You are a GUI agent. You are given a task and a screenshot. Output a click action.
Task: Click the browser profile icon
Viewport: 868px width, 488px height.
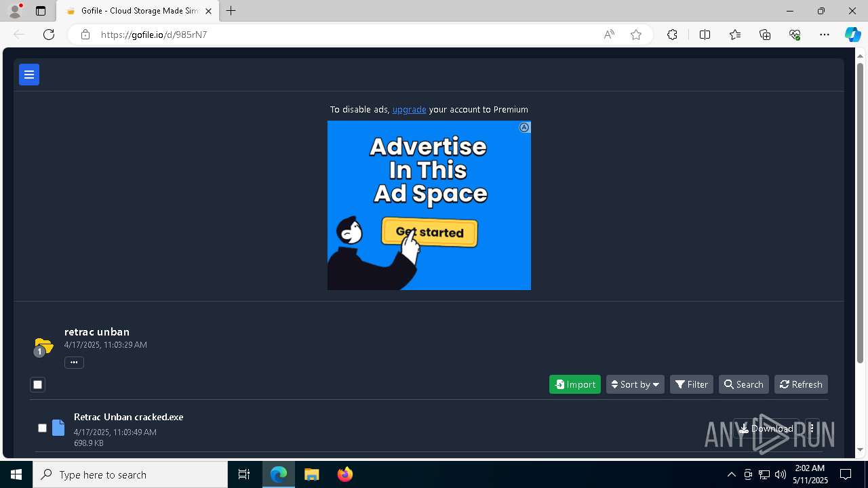click(x=15, y=11)
